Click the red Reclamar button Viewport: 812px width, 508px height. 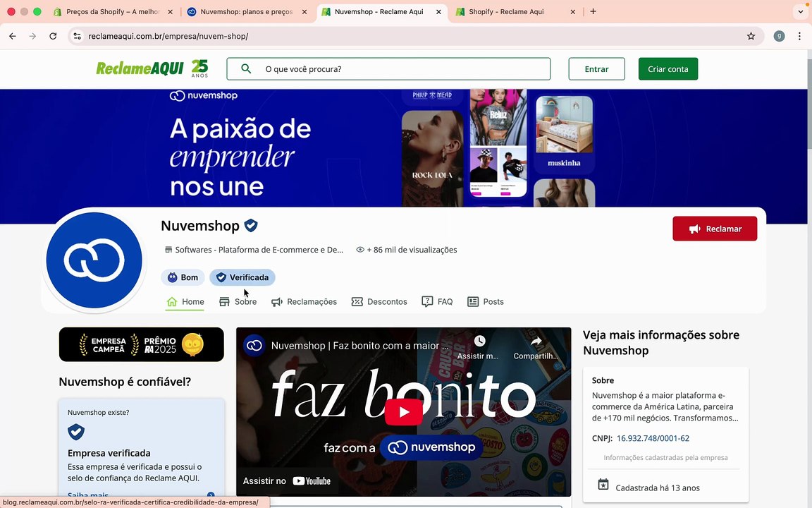pyautogui.click(x=715, y=229)
